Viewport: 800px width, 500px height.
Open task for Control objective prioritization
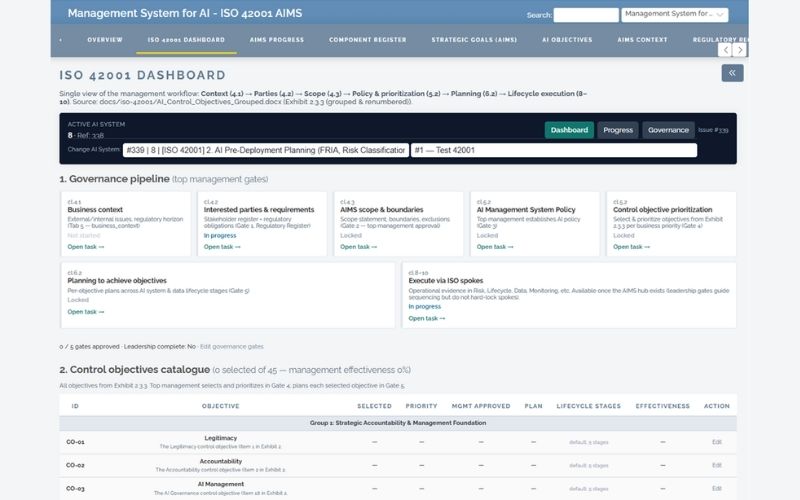(632, 247)
